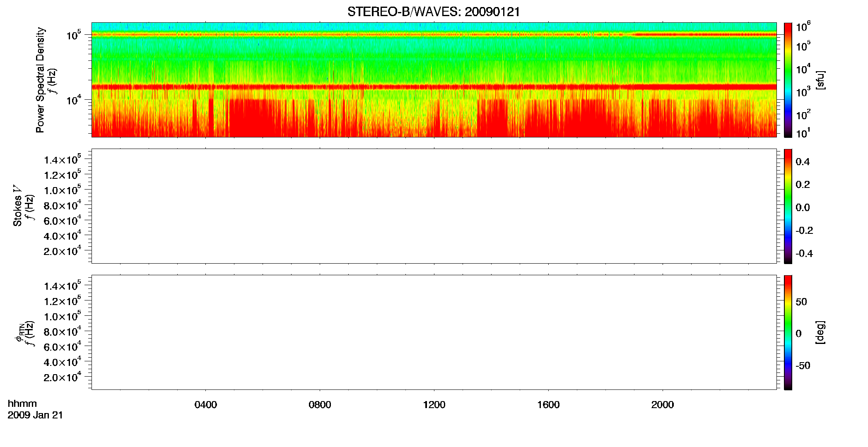Select the 0800 time axis label

tap(320, 405)
